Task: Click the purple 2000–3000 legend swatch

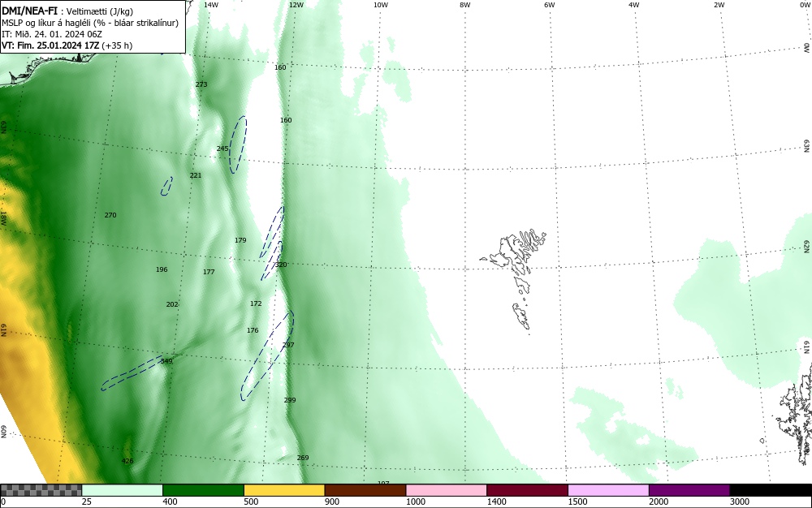Action: click(x=689, y=490)
